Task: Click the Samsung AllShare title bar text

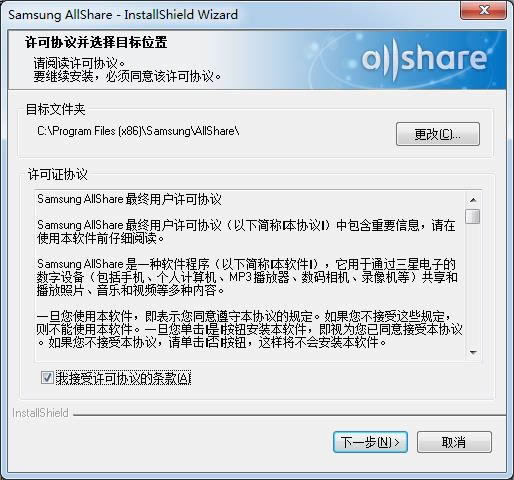Action: [x=123, y=15]
